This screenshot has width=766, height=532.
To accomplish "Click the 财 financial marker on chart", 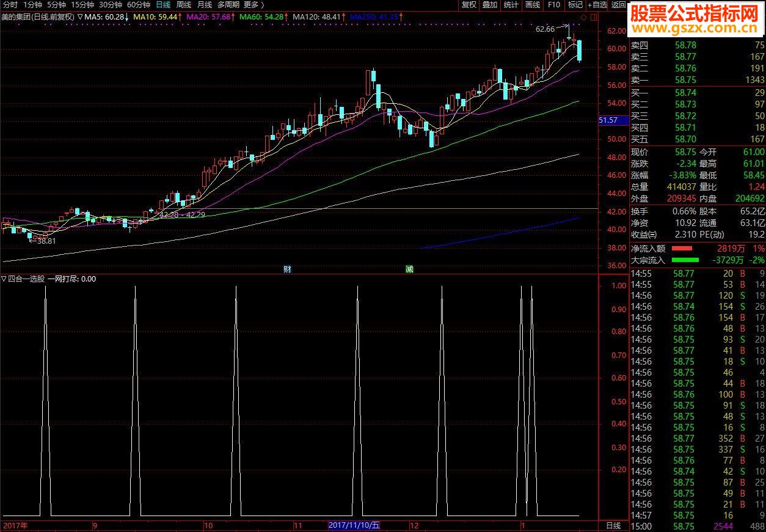I will (x=287, y=269).
